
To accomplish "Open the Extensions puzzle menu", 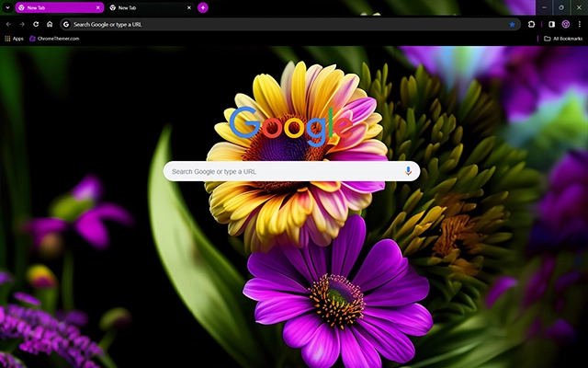I will click(x=531, y=25).
